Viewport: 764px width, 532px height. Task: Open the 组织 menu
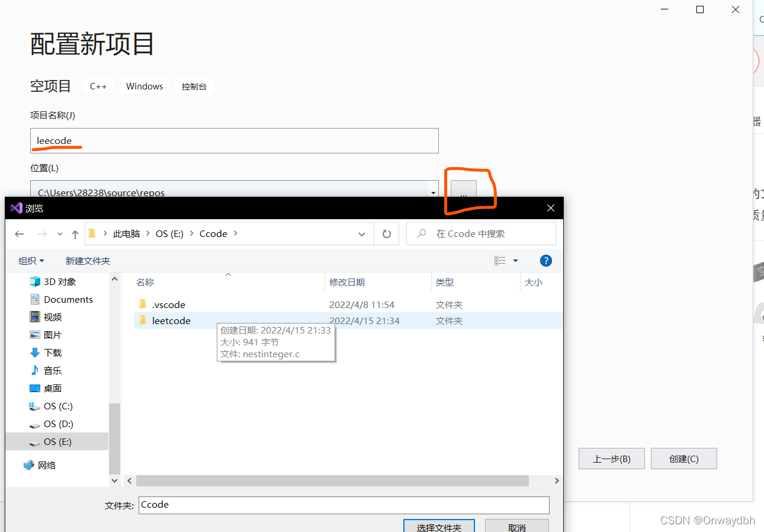pos(31,261)
